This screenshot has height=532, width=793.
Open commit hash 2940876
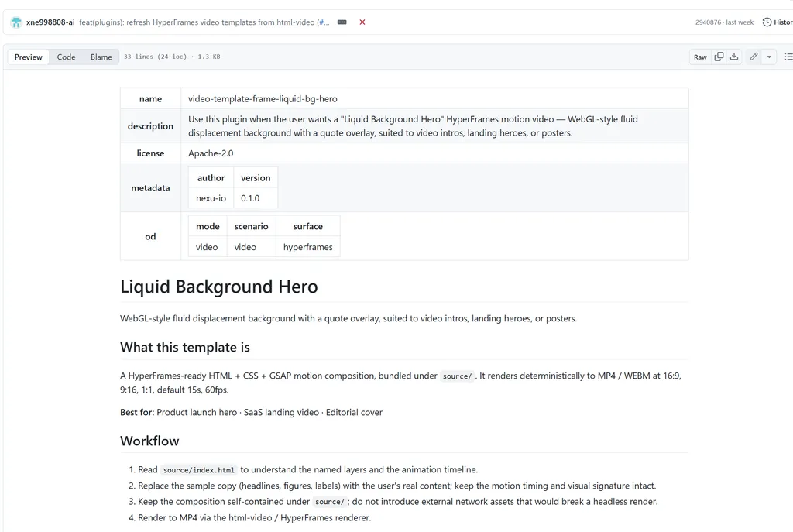(708, 22)
